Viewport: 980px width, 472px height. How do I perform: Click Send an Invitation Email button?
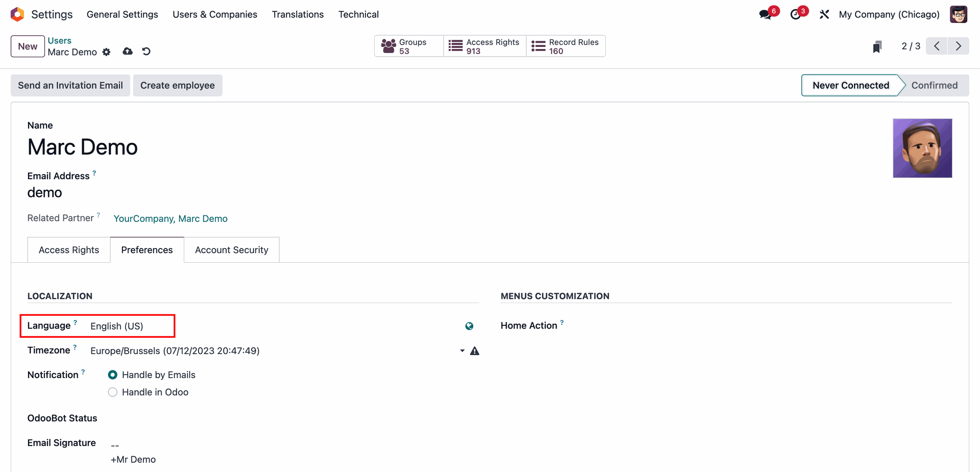[x=70, y=85]
